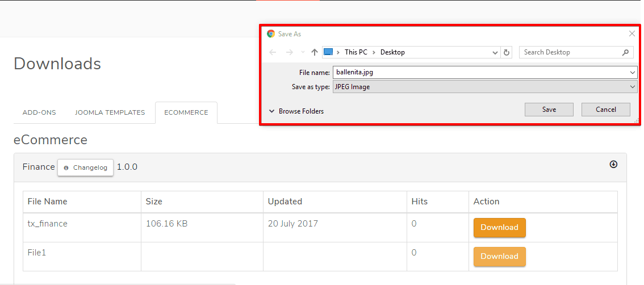Open recent locations dropdown beside up arrow
644x285 pixels.
click(x=303, y=52)
